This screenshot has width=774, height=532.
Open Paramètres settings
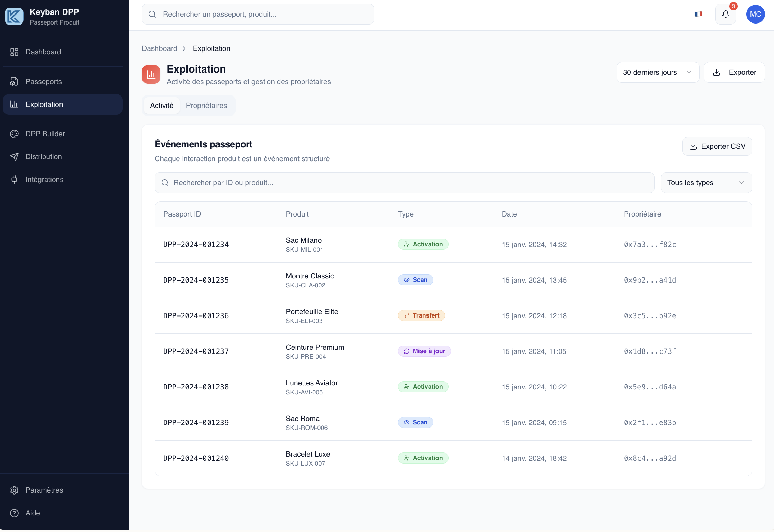pos(63,490)
